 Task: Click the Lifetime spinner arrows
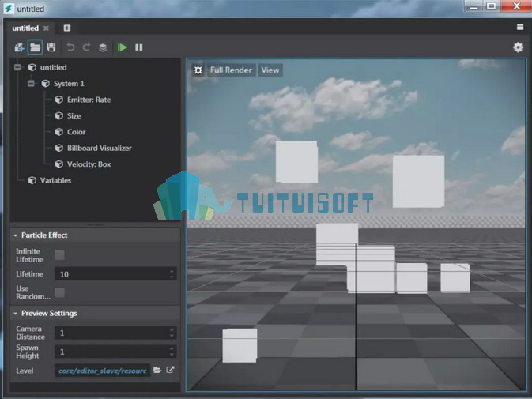coord(172,274)
